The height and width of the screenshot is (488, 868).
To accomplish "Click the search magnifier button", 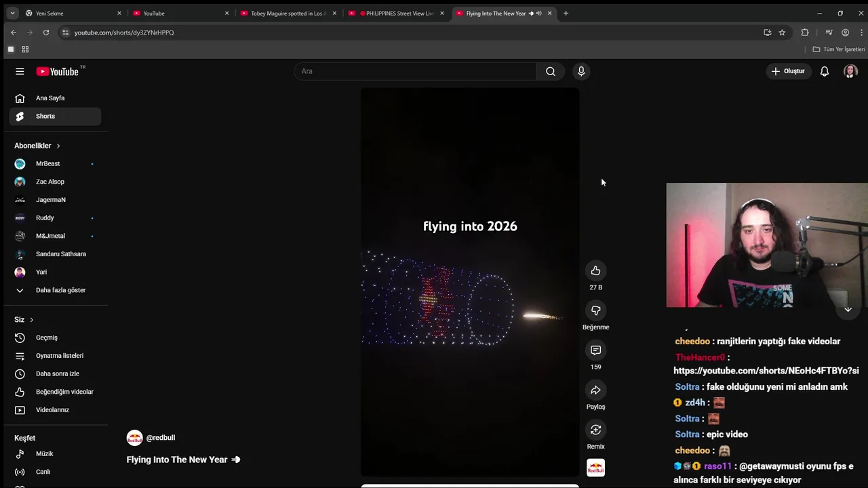I will tap(551, 71).
